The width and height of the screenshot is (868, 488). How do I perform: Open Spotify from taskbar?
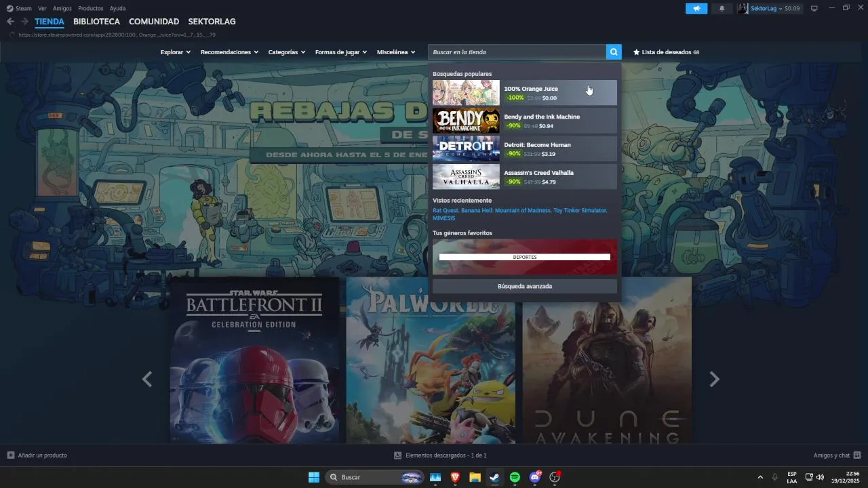[515, 477]
